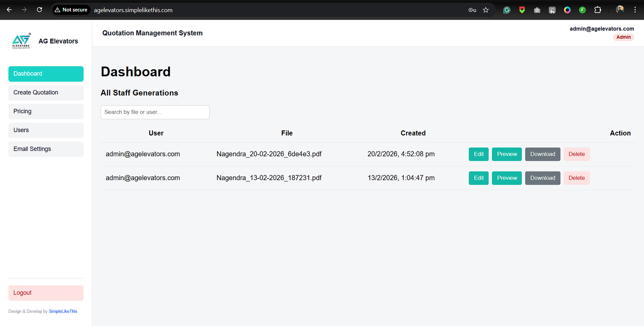Bookmark this page with the star icon
644x326 pixels.
[x=486, y=10]
